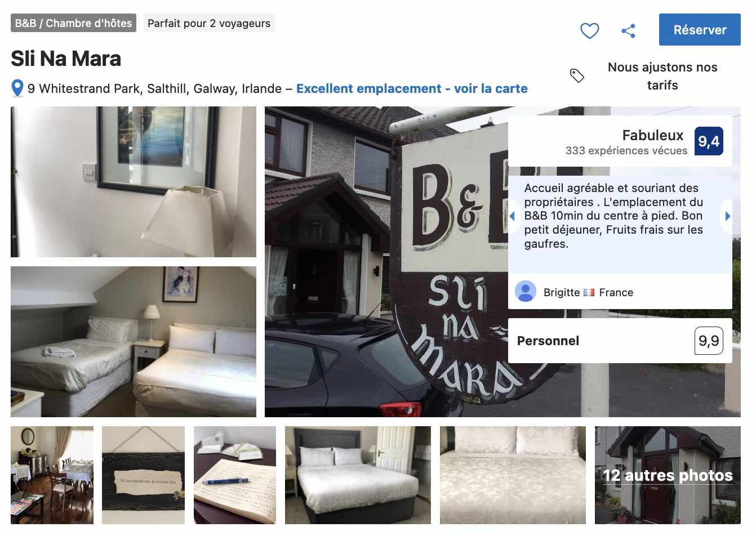Click the Réserver button
Viewport: 756px width, 536px height.
700,30
